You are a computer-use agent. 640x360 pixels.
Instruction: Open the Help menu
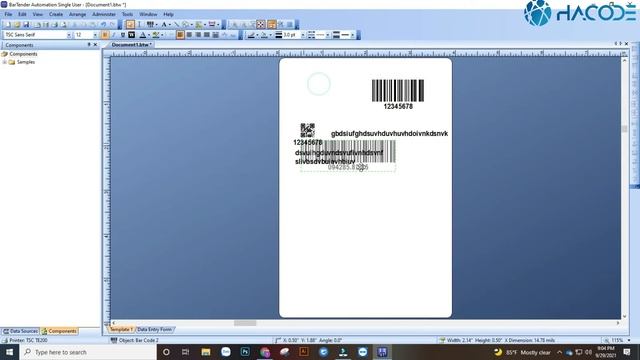(168, 14)
